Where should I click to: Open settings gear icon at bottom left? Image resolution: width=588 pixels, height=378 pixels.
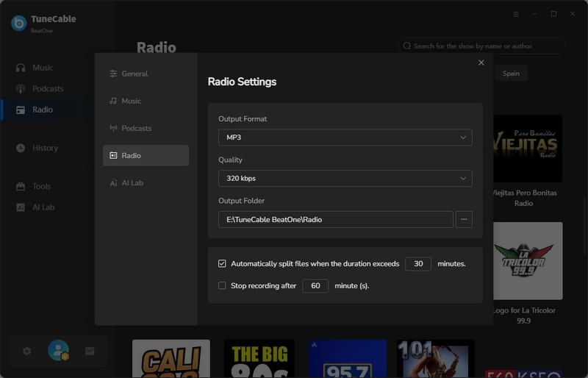coord(26,351)
